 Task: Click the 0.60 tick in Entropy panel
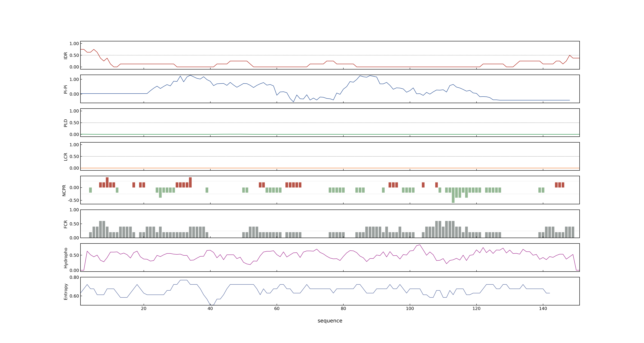74,296
